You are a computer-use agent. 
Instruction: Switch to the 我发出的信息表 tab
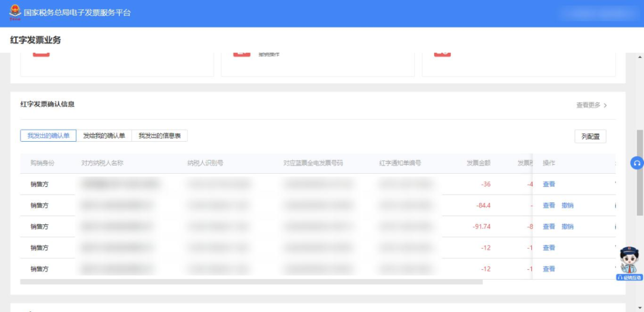160,136
